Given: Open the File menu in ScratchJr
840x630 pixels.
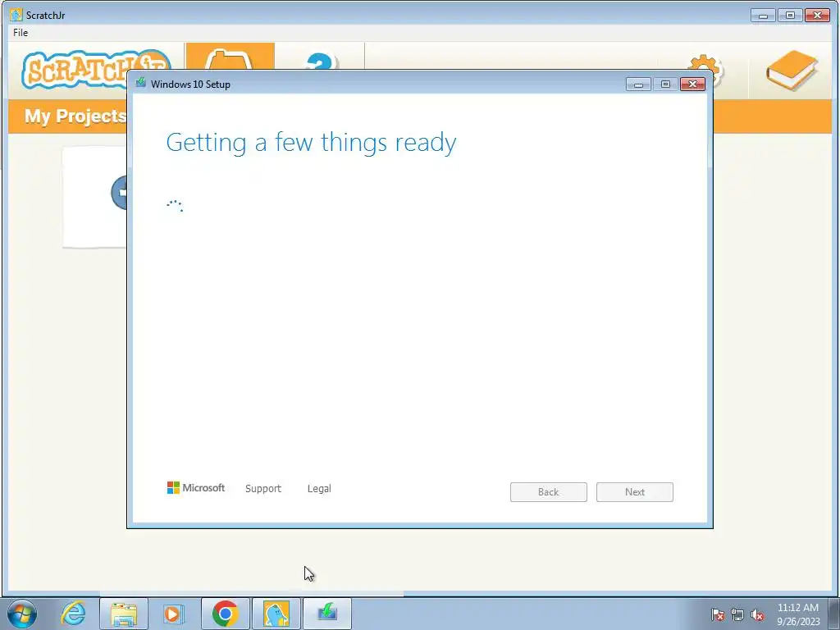Looking at the screenshot, I should pos(21,33).
